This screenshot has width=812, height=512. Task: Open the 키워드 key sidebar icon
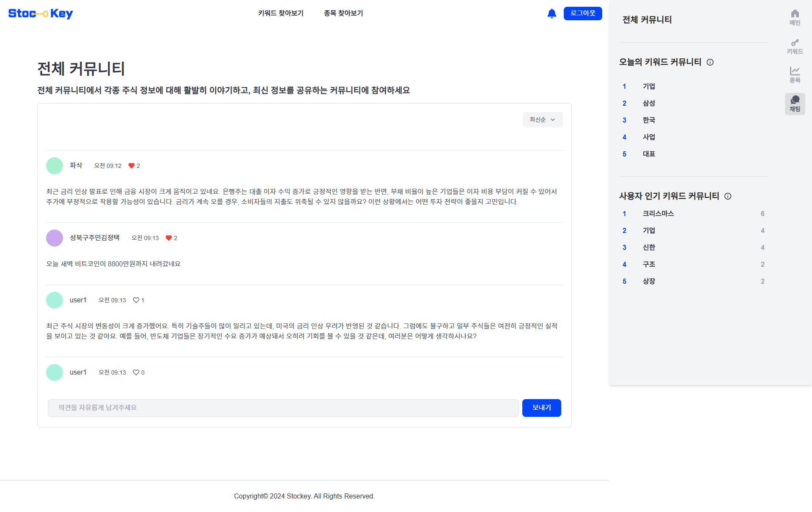(x=795, y=46)
